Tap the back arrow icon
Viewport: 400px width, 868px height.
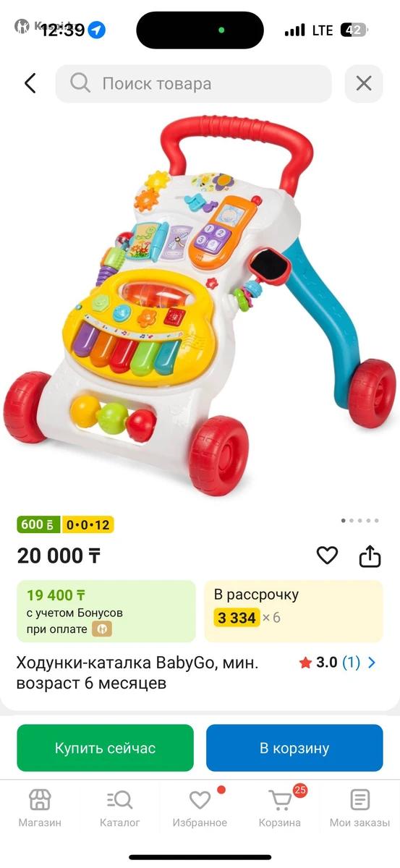[30, 83]
